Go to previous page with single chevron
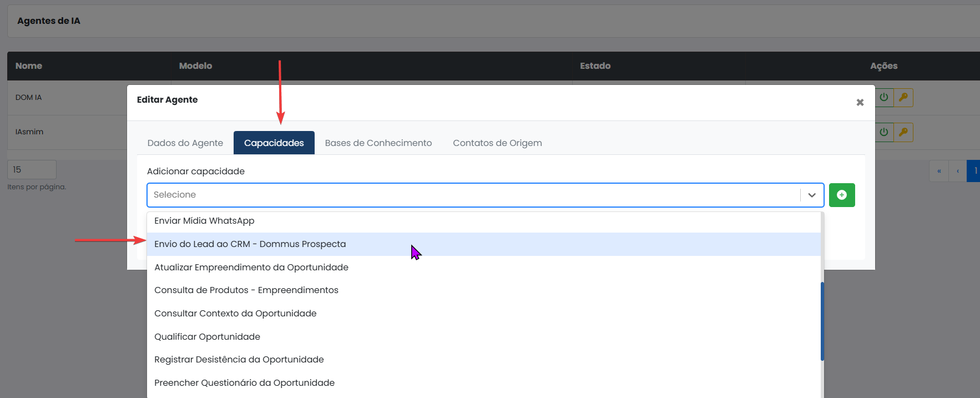The image size is (980, 398). [x=958, y=171]
